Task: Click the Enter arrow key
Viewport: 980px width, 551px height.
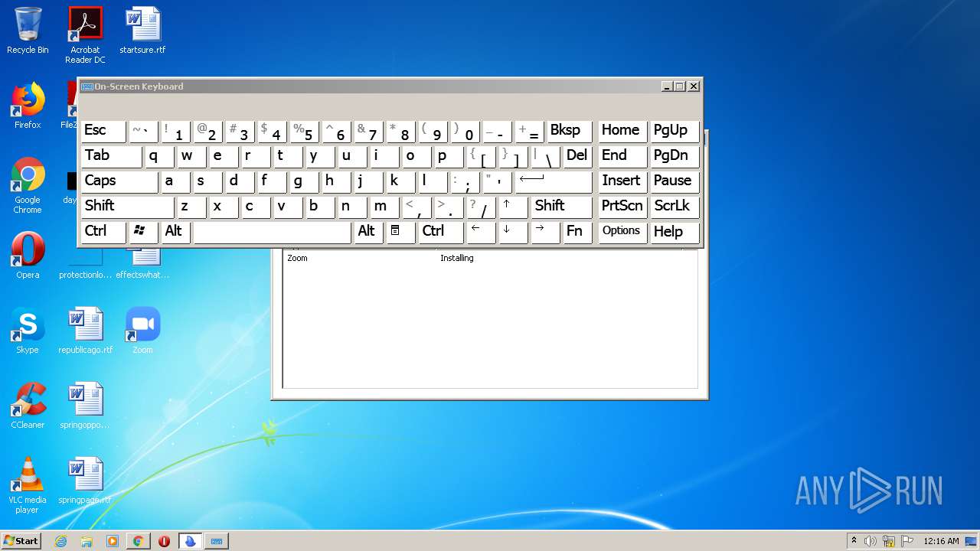Action: click(x=554, y=181)
